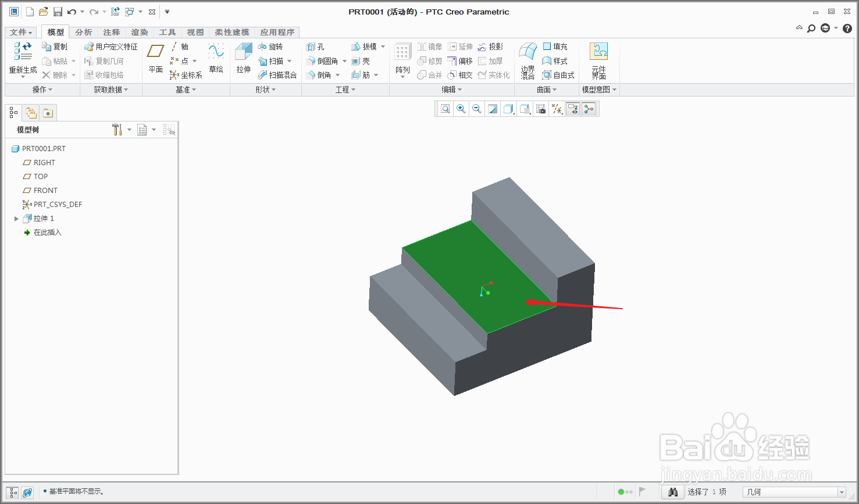The width and height of the screenshot is (859, 504).
Task: Create a new file from the quick access toolbar
Action: pyautogui.click(x=30, y=12)
